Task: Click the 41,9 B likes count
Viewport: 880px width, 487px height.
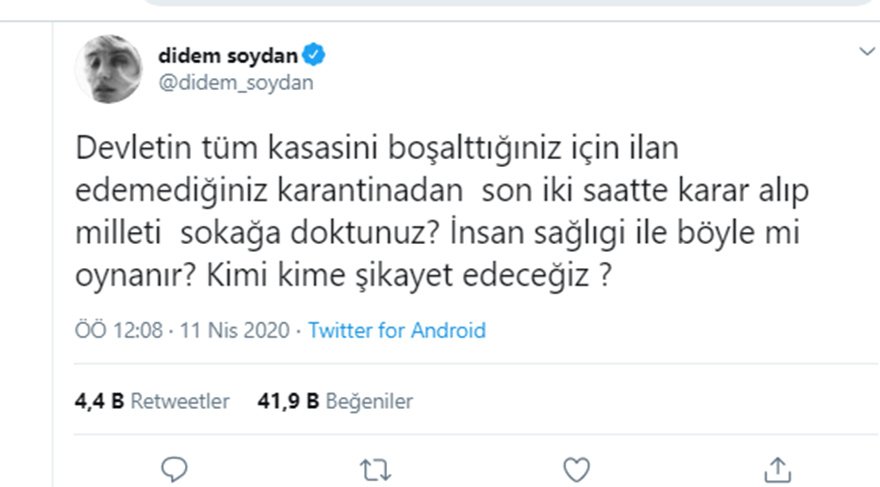Action: pos(289,401)
